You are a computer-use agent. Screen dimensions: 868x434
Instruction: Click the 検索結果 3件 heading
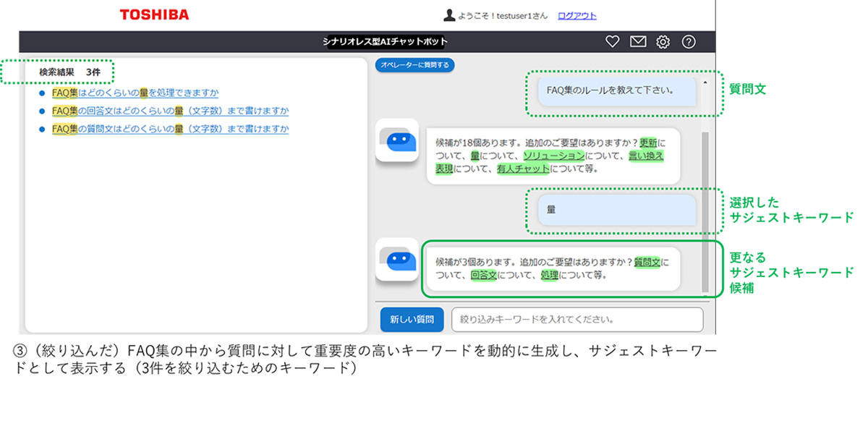[69, 72]
